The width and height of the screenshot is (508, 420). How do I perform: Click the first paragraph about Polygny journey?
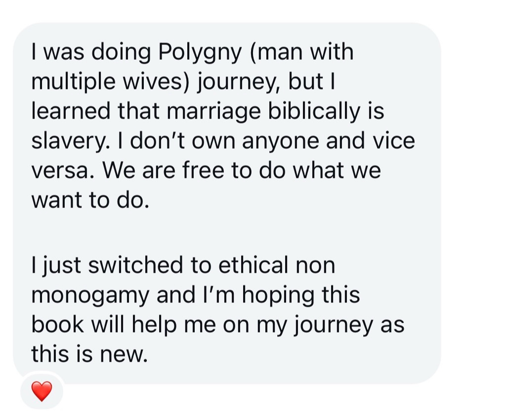tap(223, 126)
